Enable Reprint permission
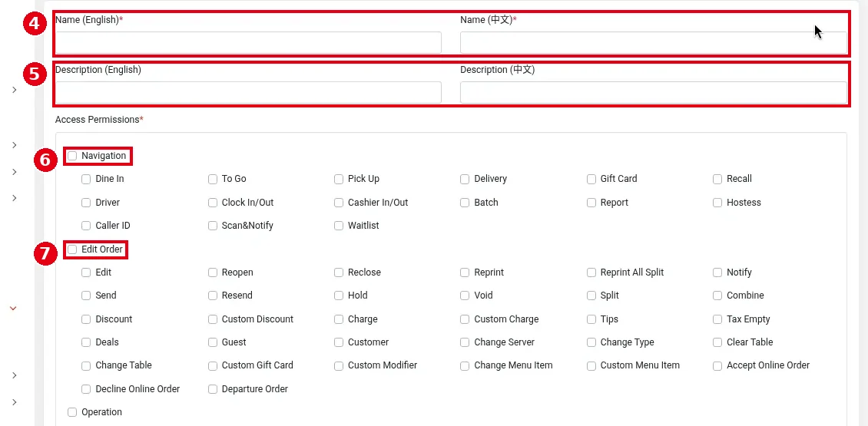This screenshot has width=868, height=426. (465, 272)
